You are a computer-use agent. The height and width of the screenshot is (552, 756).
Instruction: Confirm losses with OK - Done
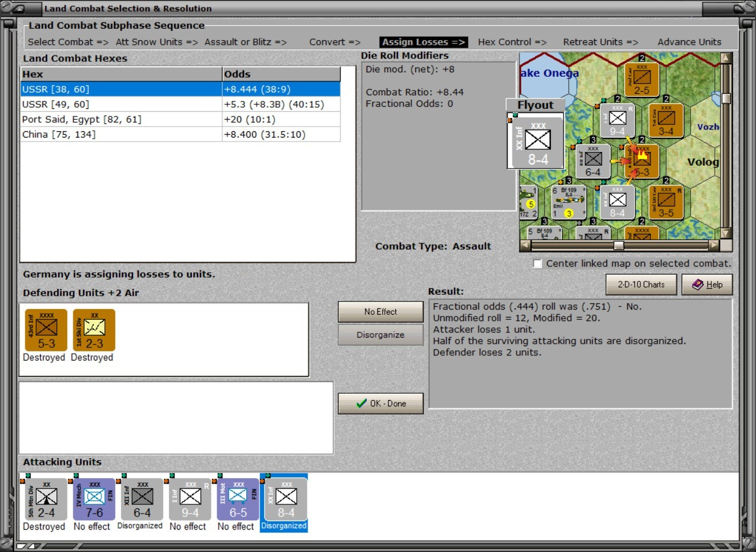pos(381,404)
